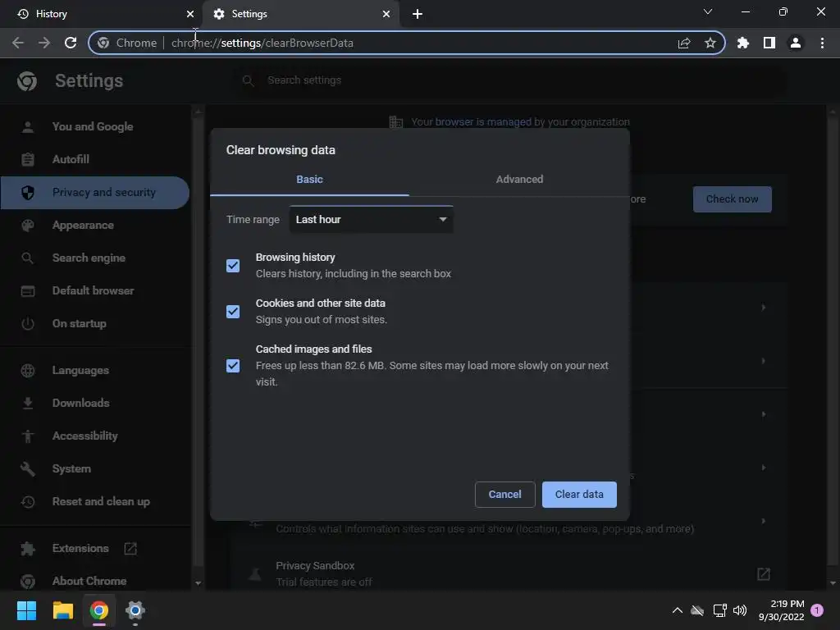Click the System wrench icon

point(28,468)
